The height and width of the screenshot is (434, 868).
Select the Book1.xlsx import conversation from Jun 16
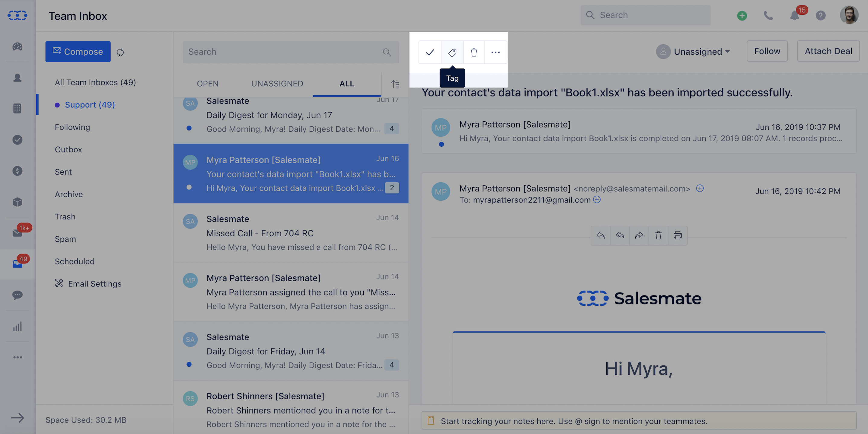tap(291, 173)
